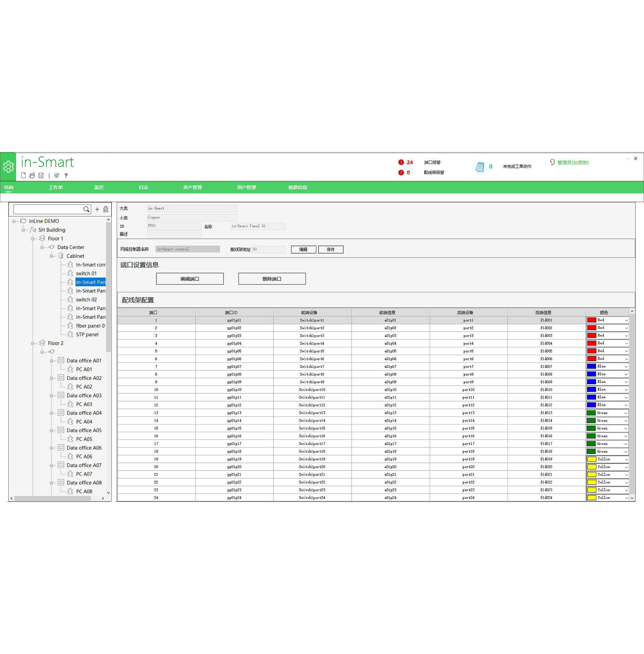Switch to the 工作单 tab
The height and width of the screenshot is (654, 644).
[55, 187]
